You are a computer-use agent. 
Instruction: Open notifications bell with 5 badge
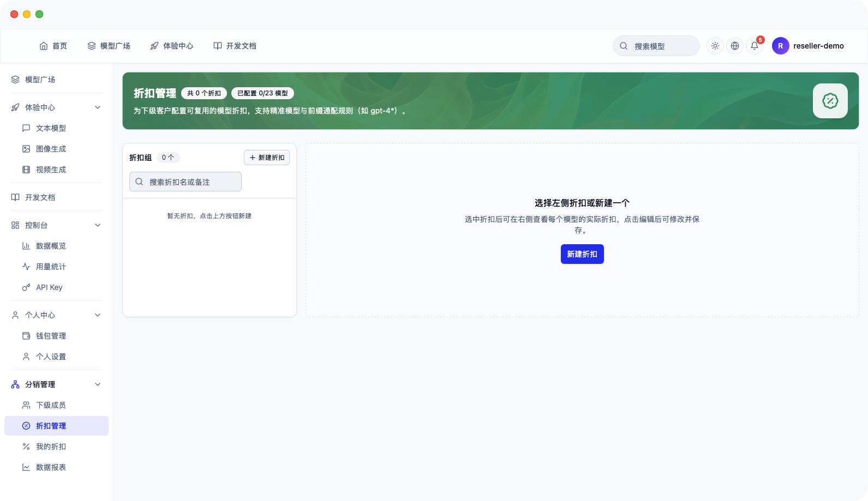tap(755, 46)
